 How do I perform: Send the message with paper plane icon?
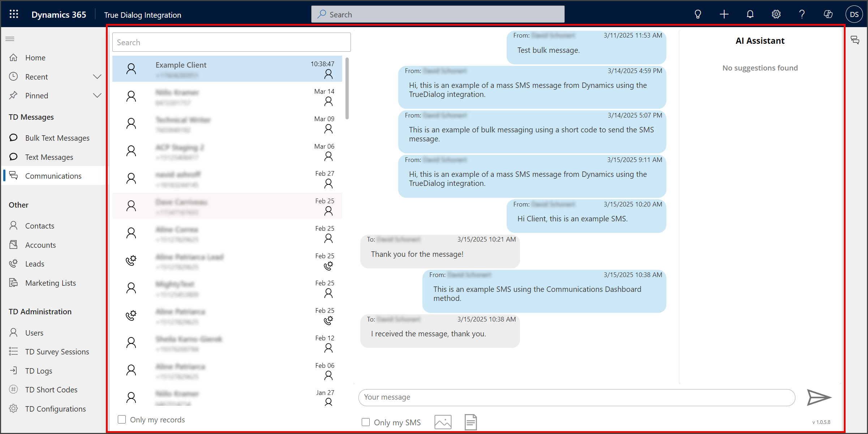pyautogui.click(x=819, y=397)
